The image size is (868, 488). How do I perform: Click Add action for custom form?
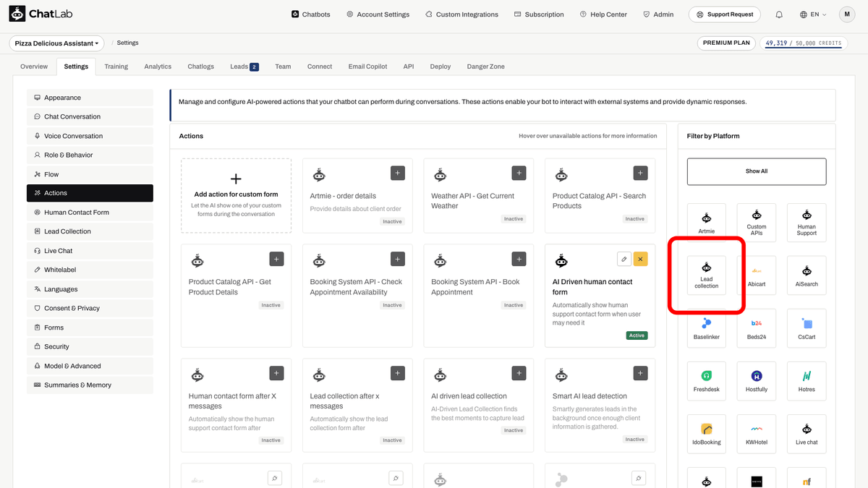(x=236, y=195)
